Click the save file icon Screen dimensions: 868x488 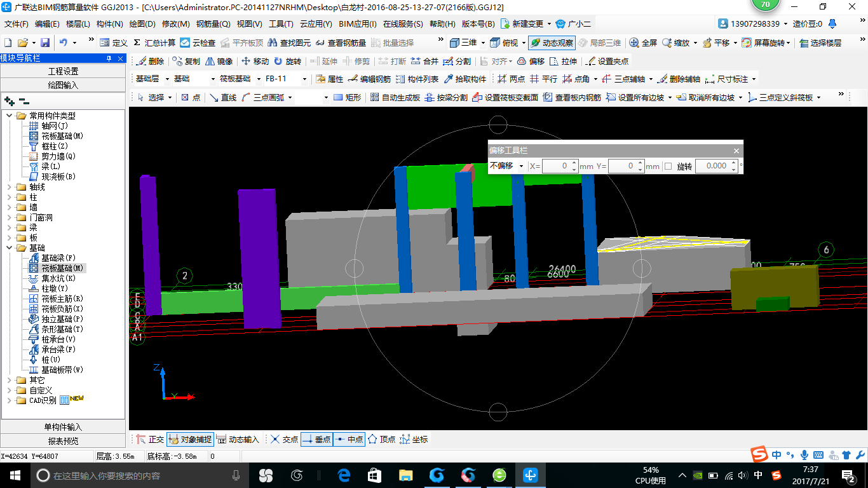[x=45, y=43]
